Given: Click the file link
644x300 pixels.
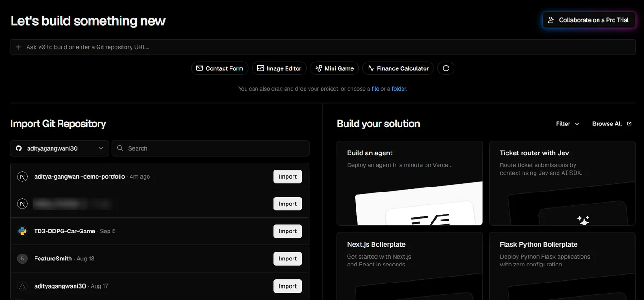Looking at the screenshot, I should tap(375, 89).
